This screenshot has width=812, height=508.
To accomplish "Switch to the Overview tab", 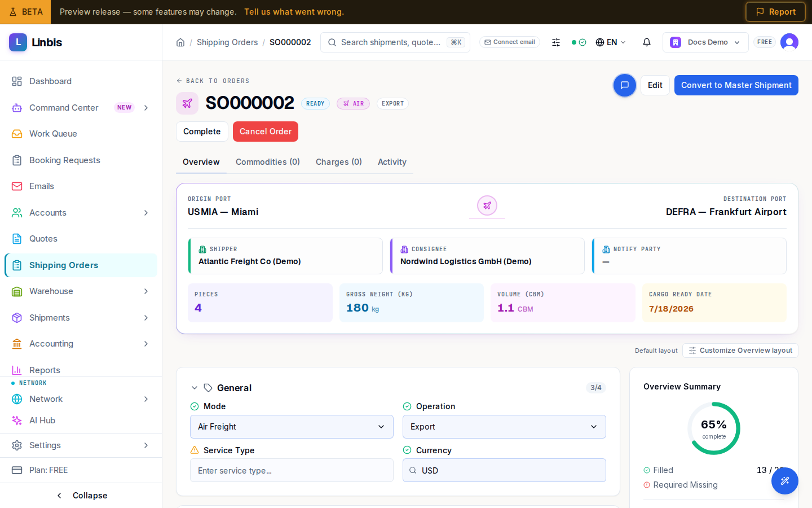I will 201,162.
